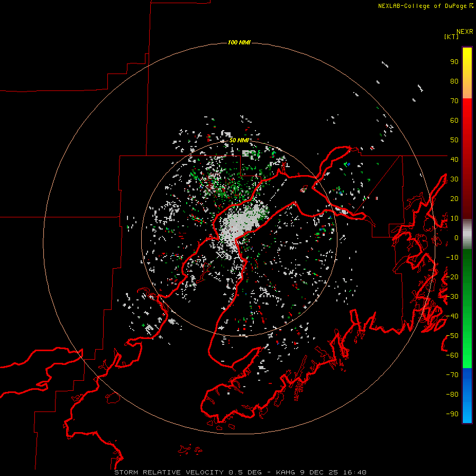The image size is (476, 476).
Task: Click the NEXLAB-College of DuPage credit text
Action: coord(426,6)
